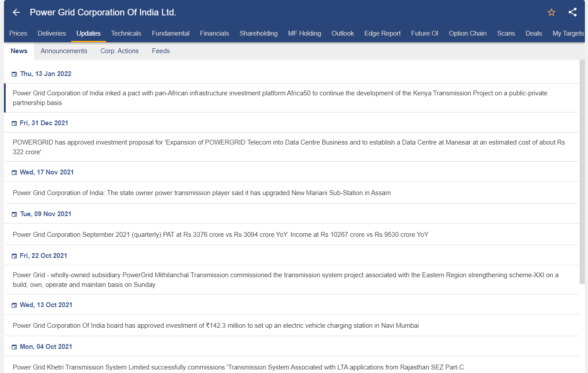Image resolution: width=588 pixels, height=373 pixels.
Task: Open Power Grid Khetri Transmission news item
Action: tap(291, 365)
